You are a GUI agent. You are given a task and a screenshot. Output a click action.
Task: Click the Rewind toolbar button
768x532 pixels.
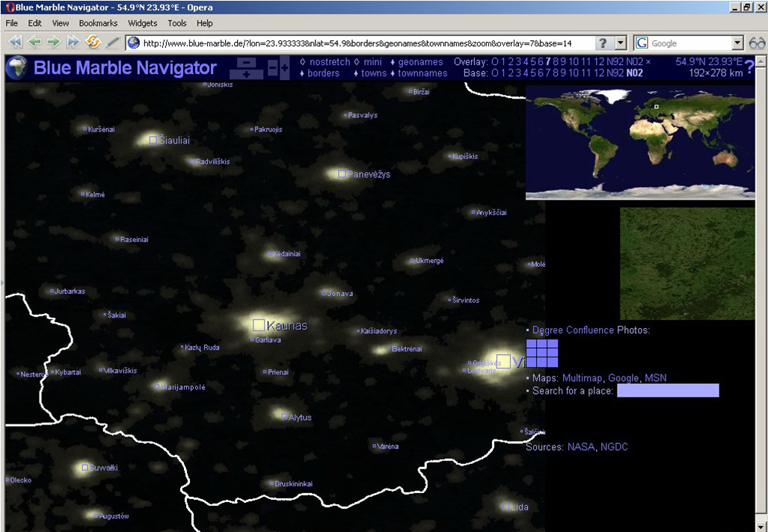[15, 43]
